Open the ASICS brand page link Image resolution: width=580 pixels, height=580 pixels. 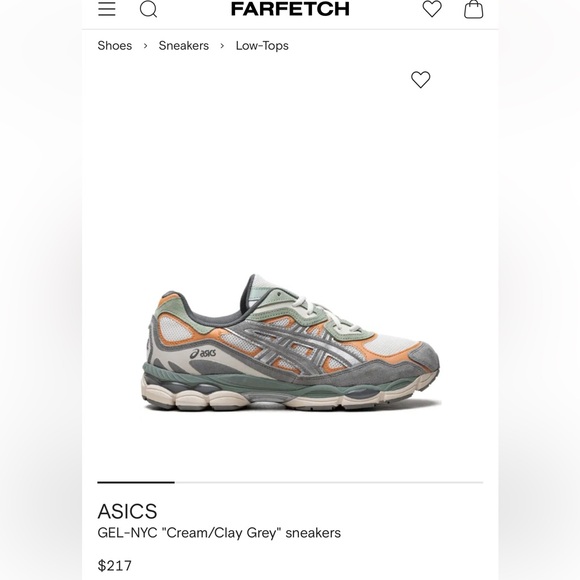[x=127, y=511]
